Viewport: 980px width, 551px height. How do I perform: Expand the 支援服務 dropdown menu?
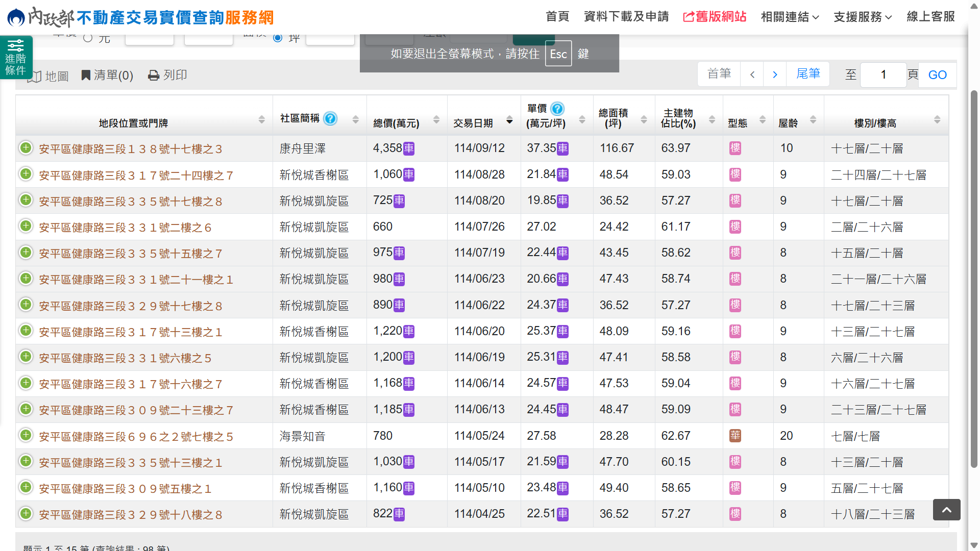[x=863, y=17]
